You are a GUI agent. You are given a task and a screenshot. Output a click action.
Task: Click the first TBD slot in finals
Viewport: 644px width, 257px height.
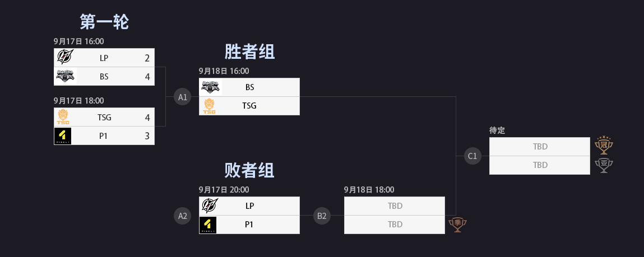point(540,147)
